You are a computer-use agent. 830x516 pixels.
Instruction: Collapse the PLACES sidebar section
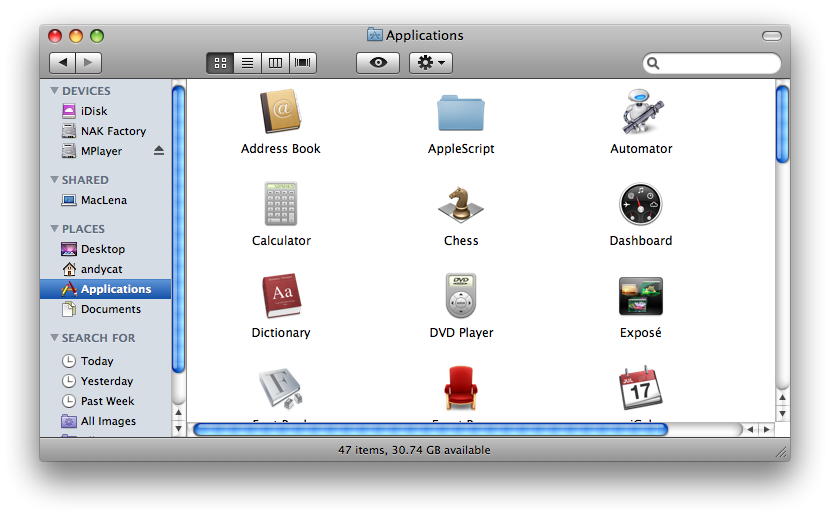[54, 229]
